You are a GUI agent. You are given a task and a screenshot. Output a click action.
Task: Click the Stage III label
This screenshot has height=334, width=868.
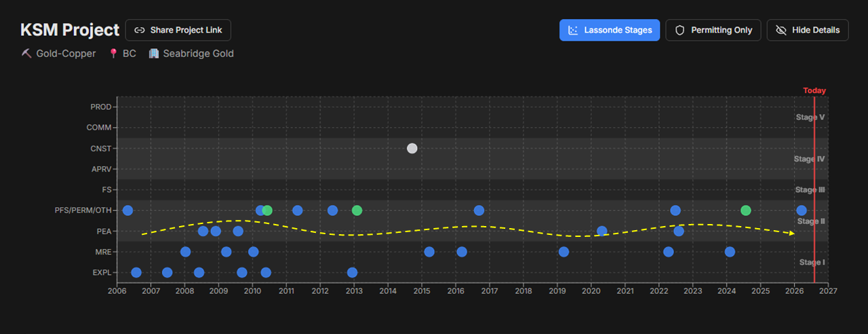coord(810,190)
